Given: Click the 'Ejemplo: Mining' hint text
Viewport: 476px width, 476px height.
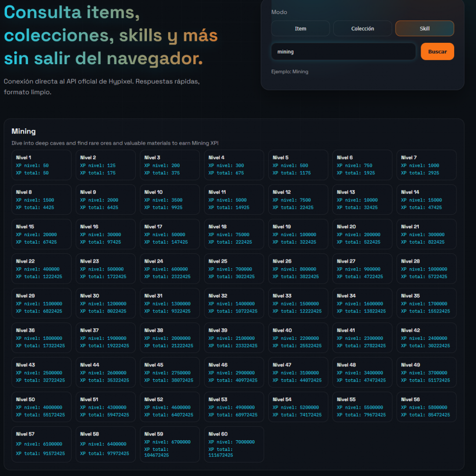Looking at the screenshot, I should [x=290, y=72].
